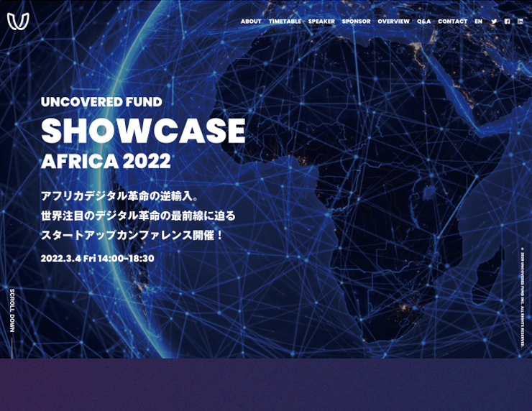Image resolution: width=532 pixels, height=411 pixels.
Task: Open the Twitter social icon
Action: point(494,22)
